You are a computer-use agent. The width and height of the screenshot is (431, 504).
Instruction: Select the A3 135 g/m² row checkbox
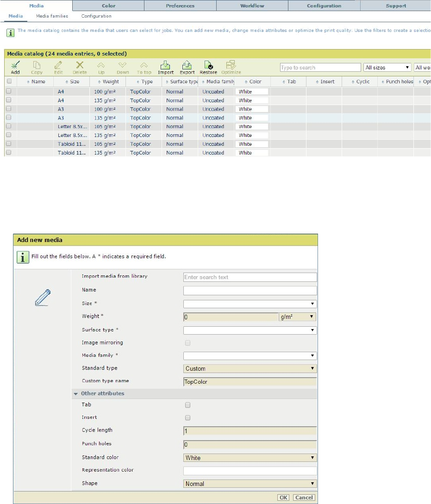9,117
